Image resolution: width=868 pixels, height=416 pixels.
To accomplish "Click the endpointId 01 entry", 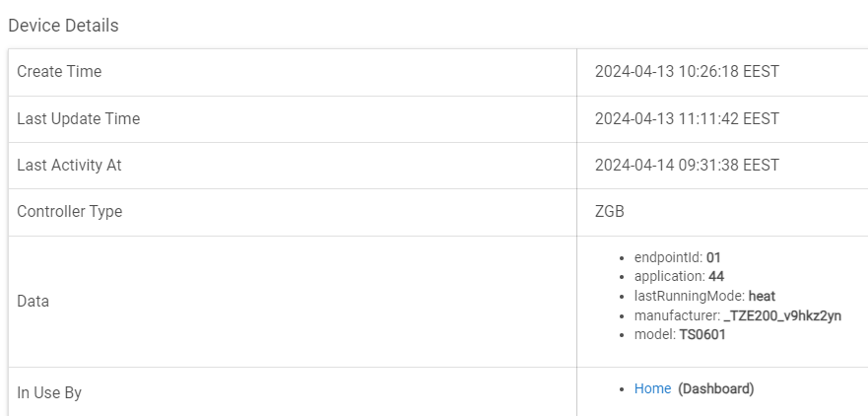I will point(678,257).
